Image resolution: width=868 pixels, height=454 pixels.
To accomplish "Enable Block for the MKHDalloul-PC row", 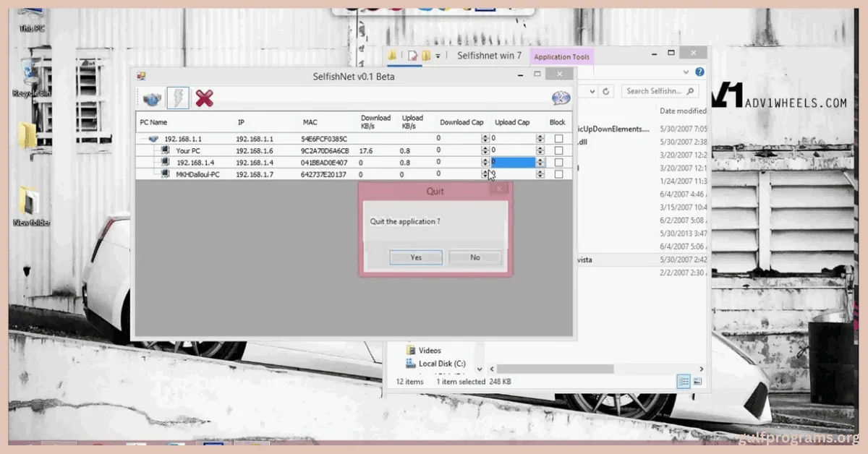I will [558, 174].
